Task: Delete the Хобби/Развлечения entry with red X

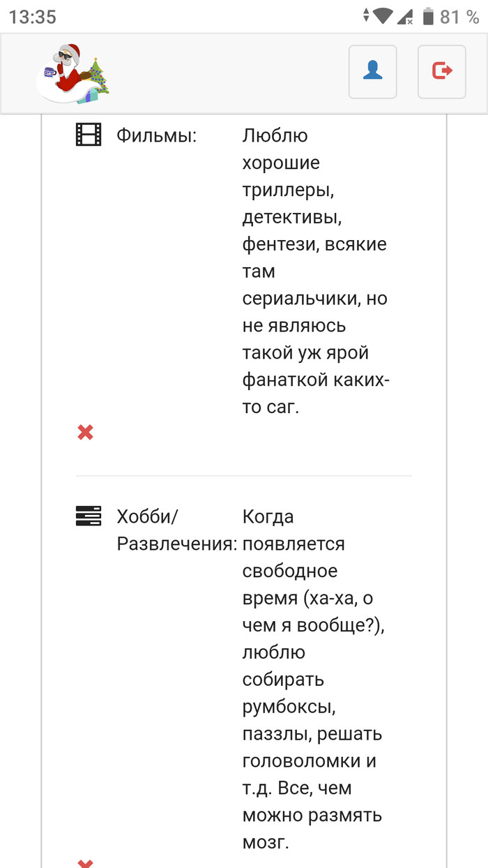Action: click(x=85, y=864)
